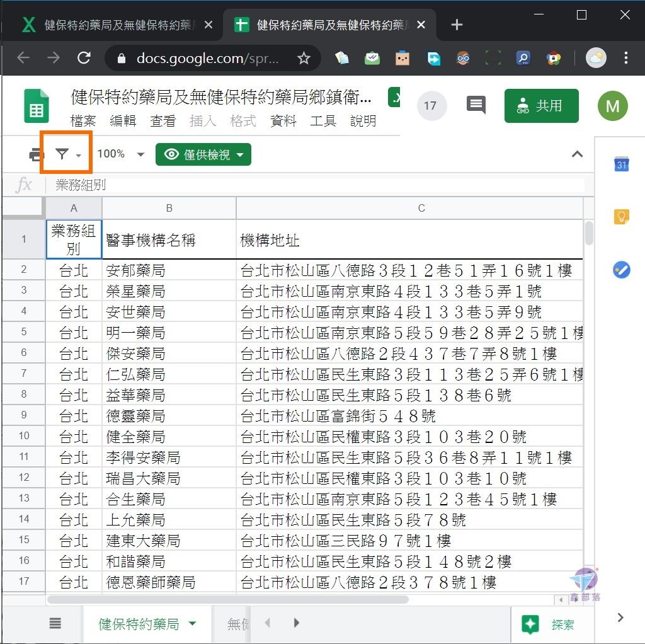This screenshot has width=645, height=644.
Task: Reload the page in browser
Action: pyautogui.click(x=84, y=57)
